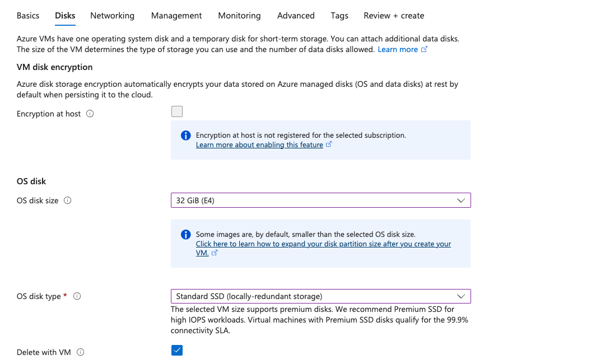Uncheck the Delete with VM checkbox
The height and width of the screenshot is (364, 610).
177,351
